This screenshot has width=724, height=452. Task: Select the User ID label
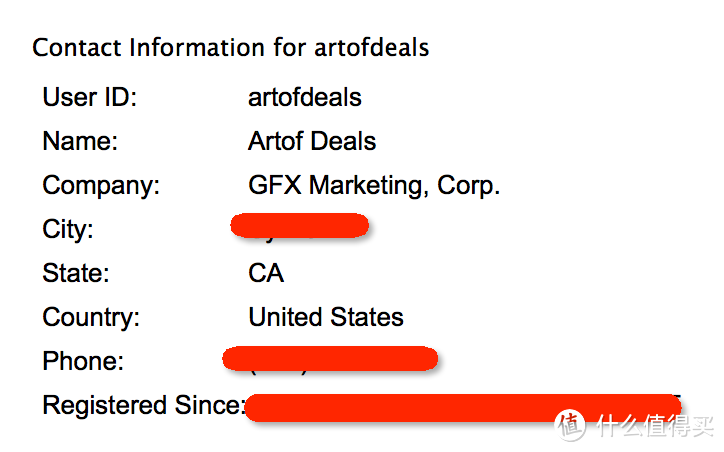[90, 97]
